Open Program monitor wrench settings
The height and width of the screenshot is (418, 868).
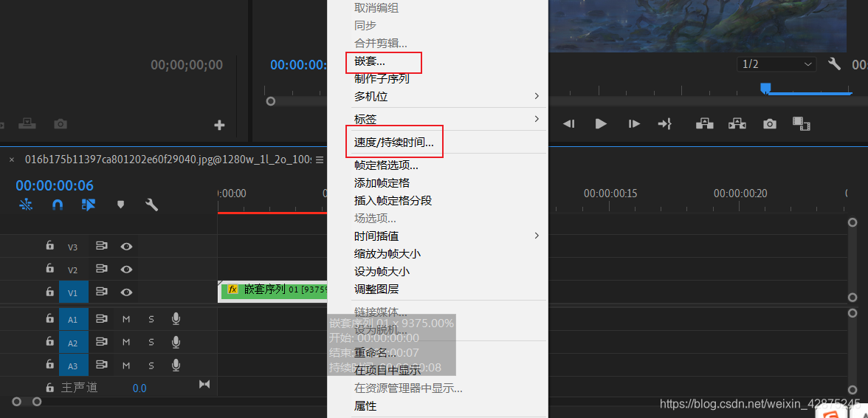click(834, 64)
